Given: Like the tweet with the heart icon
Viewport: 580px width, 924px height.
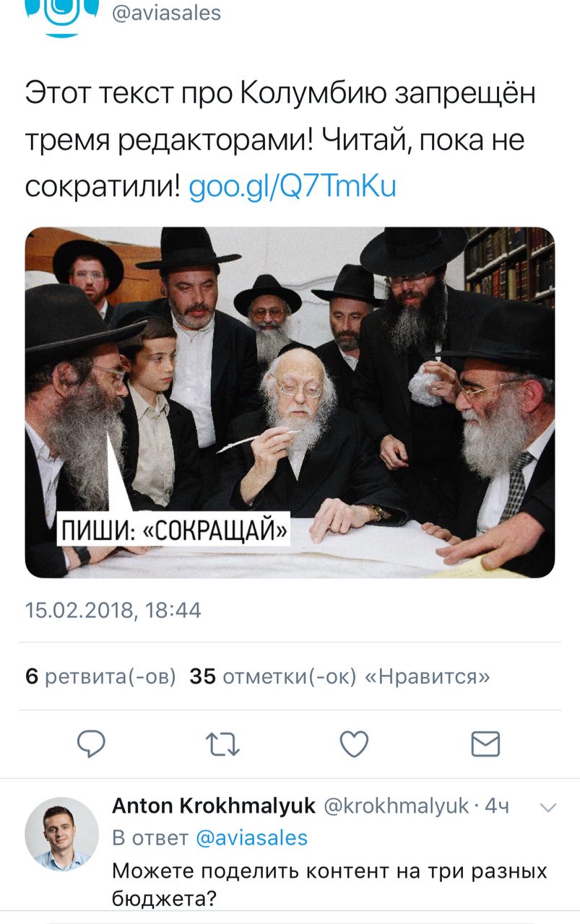Looking at the screenshot, I should [x=354, y=744].
